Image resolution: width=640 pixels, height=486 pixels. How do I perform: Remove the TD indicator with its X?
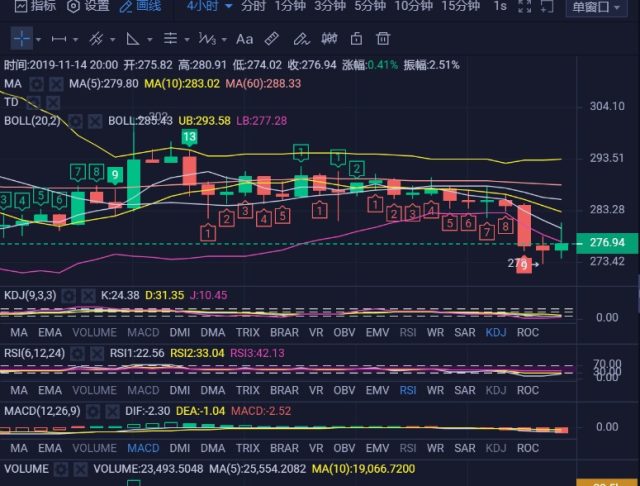click(x=53, y=102)
